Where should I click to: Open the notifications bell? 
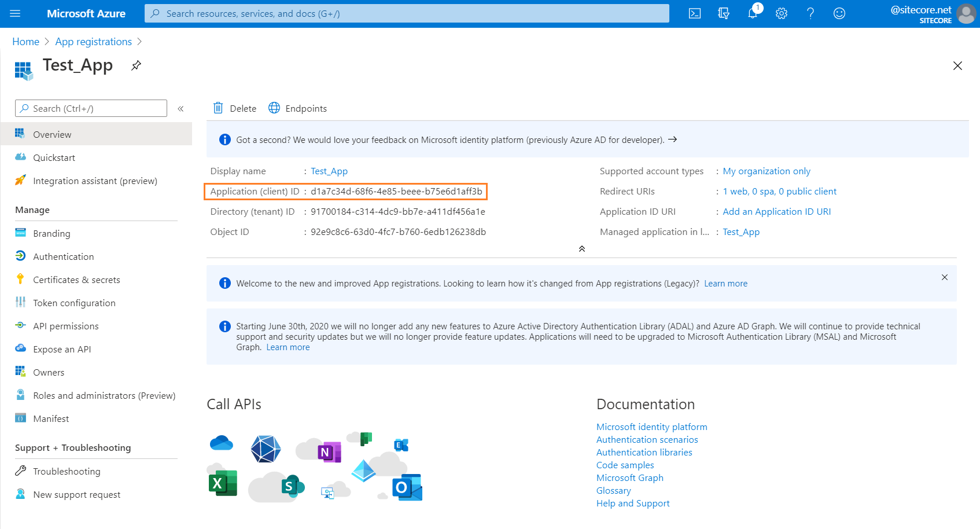[x=753, y=13]
